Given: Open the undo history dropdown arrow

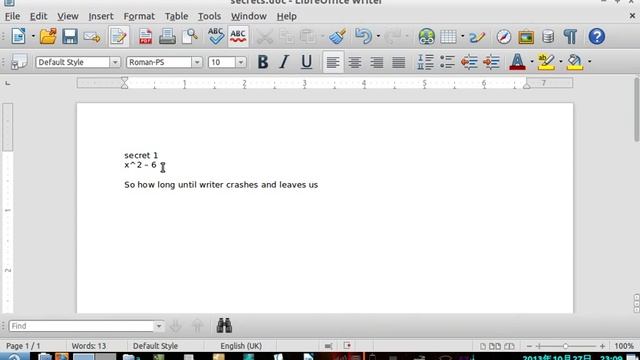Looking at the screenshot, I should pyautogui.click(x=378, y=37).
